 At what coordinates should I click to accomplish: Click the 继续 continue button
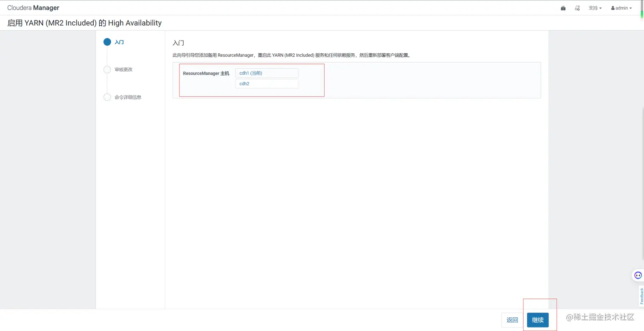click(x=538, y=320)
